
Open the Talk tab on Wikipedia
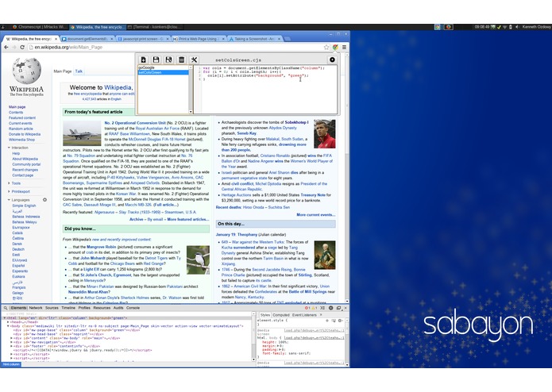(x=79, y=71)
